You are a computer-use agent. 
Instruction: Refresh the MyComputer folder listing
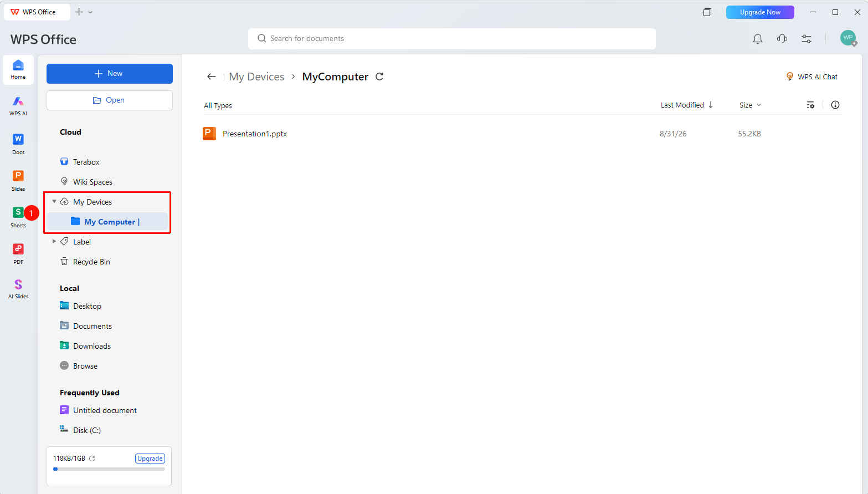click(379, 77)
